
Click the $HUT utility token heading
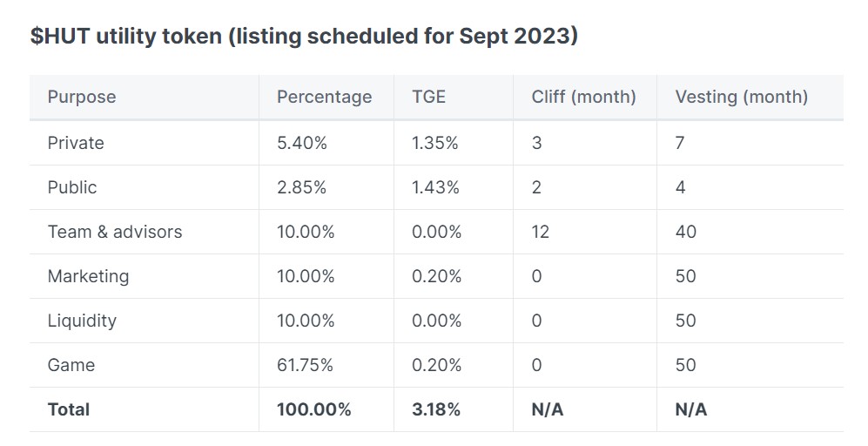click(x=305, y=37)
